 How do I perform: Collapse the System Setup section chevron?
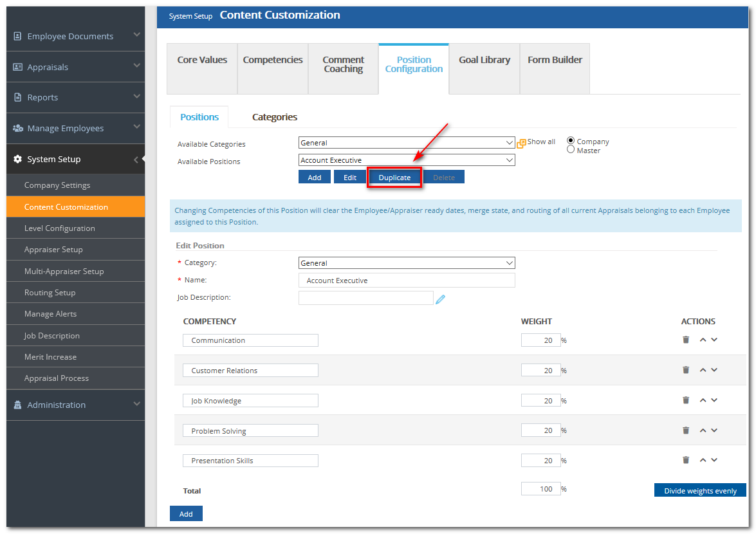136,159
